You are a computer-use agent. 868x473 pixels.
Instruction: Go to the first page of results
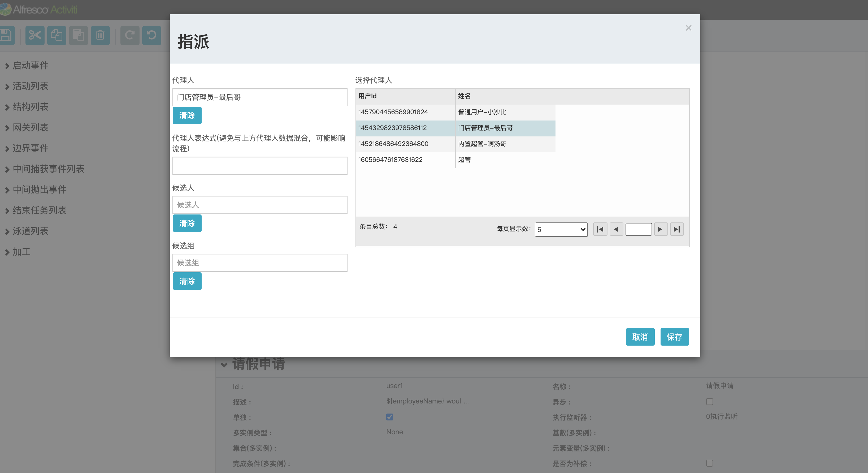(600, 229)
